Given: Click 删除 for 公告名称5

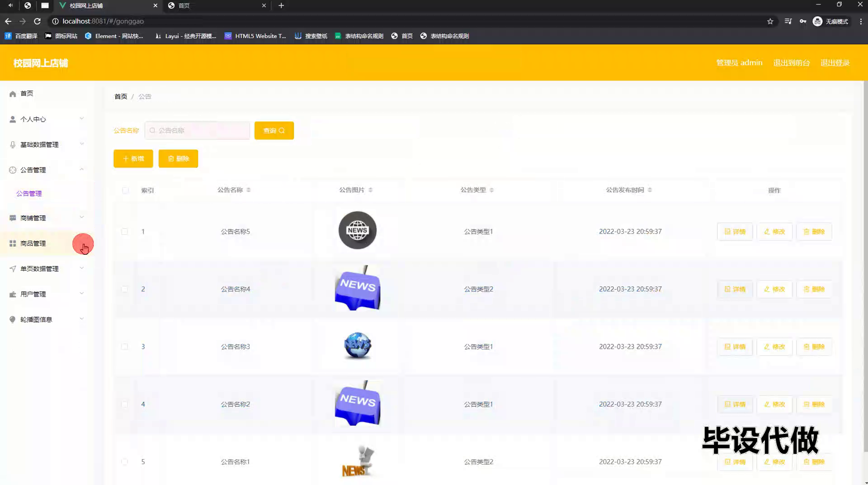Looking at the screenshot, I should [814, 232].
